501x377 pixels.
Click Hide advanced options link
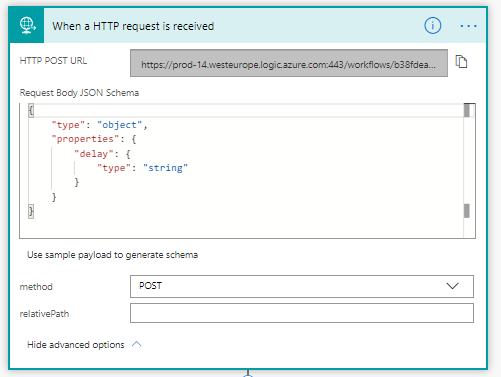(76, 344)
